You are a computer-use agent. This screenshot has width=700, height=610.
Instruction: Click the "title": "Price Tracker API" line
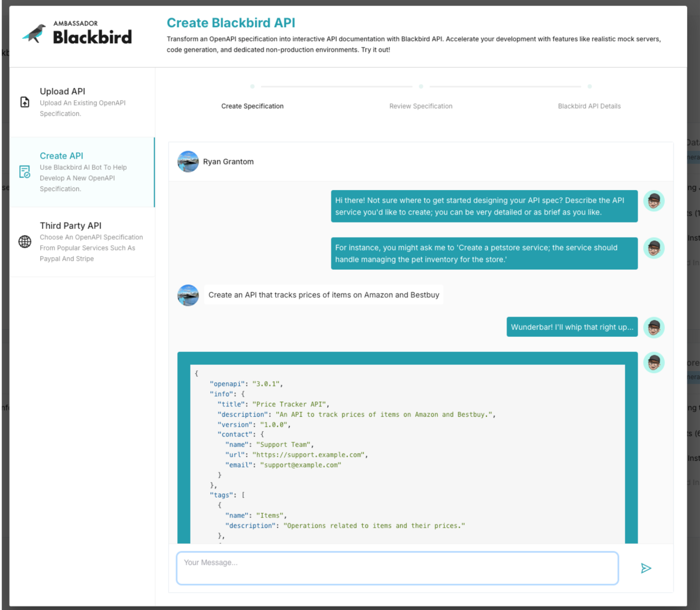(273, 404)
